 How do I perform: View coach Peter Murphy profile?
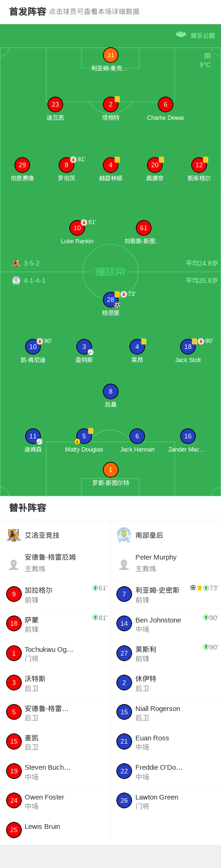pyautogui.click(x=166, y=563)
